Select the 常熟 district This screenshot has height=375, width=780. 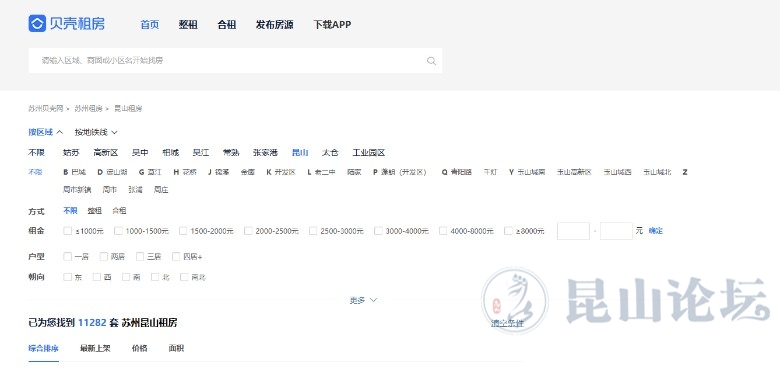click(231, 153)
